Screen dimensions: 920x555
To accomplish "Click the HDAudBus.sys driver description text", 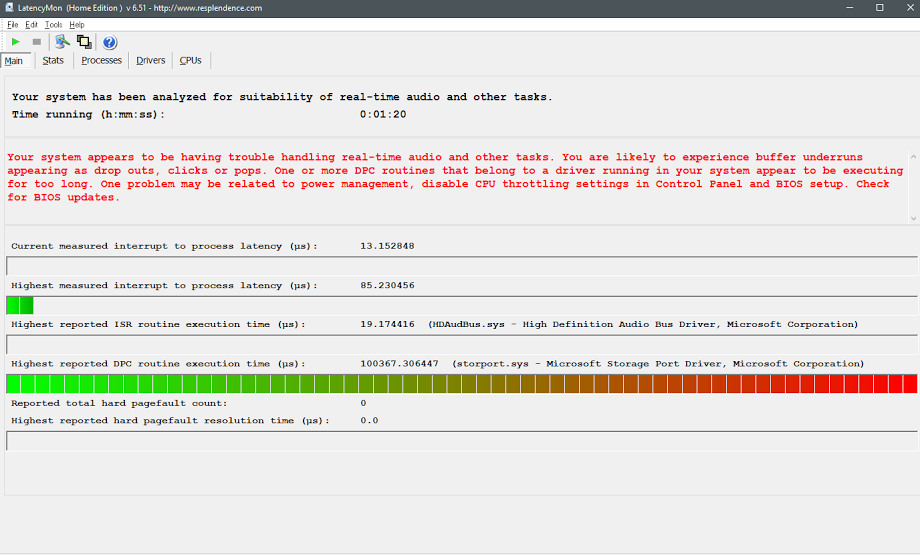I will [643, 324].
